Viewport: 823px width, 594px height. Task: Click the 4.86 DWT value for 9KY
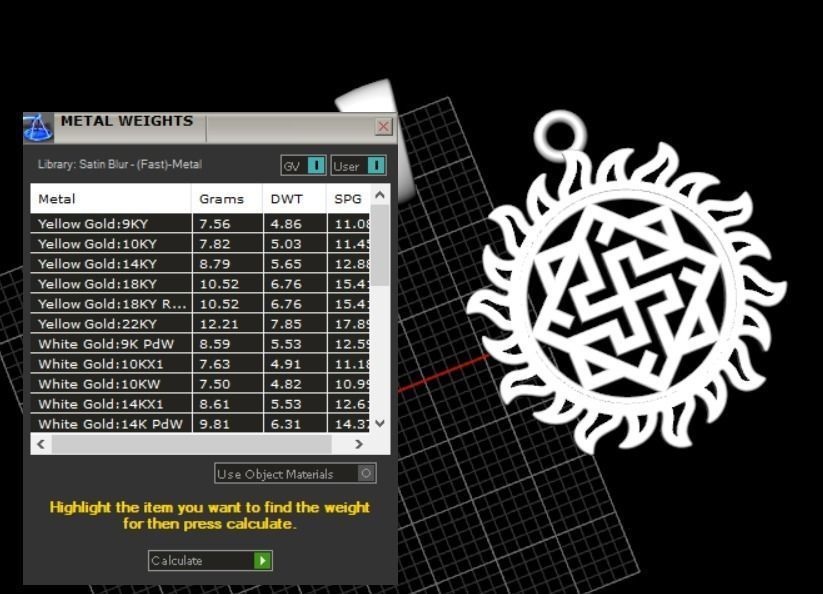(x=286, y=224)
